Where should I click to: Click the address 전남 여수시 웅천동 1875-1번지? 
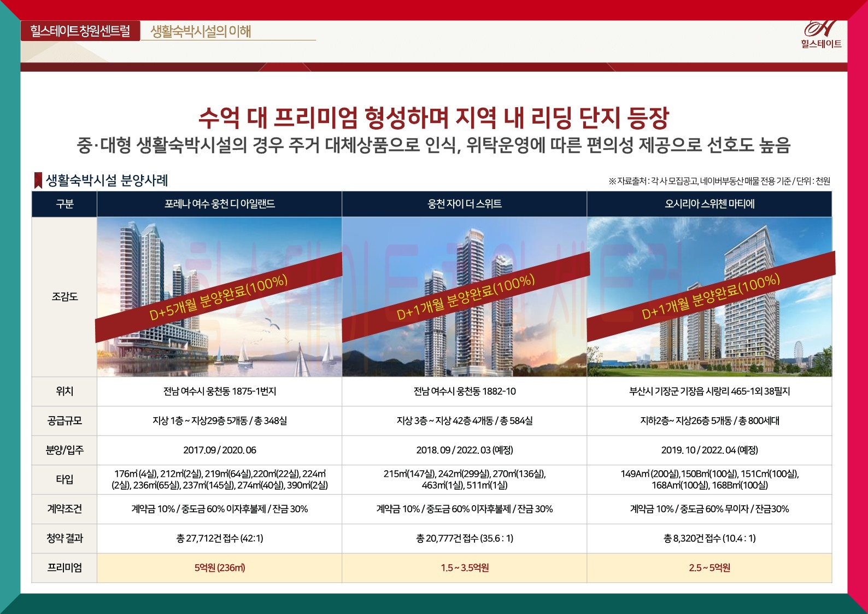(219, 391)
